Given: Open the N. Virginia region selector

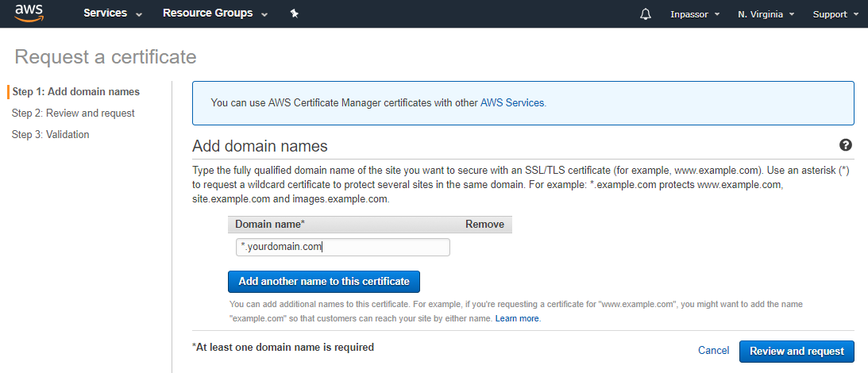Looking at the screenshot, I should click(x=766, y=14).
